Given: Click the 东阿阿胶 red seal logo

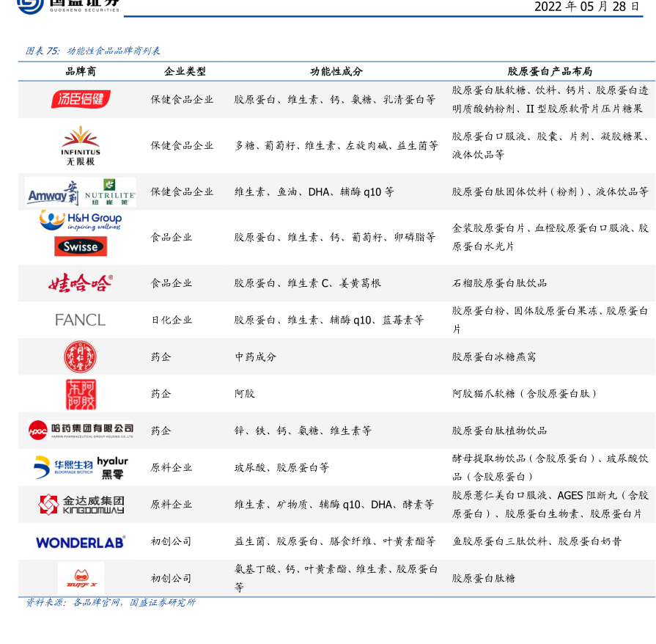Looking at the screenshot, I should pos(81,394).
